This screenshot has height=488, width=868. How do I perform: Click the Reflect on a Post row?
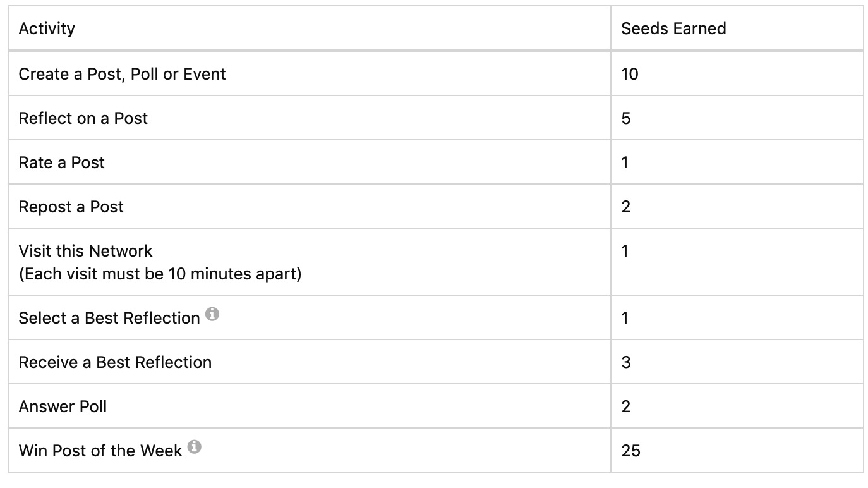coord(83,118)
